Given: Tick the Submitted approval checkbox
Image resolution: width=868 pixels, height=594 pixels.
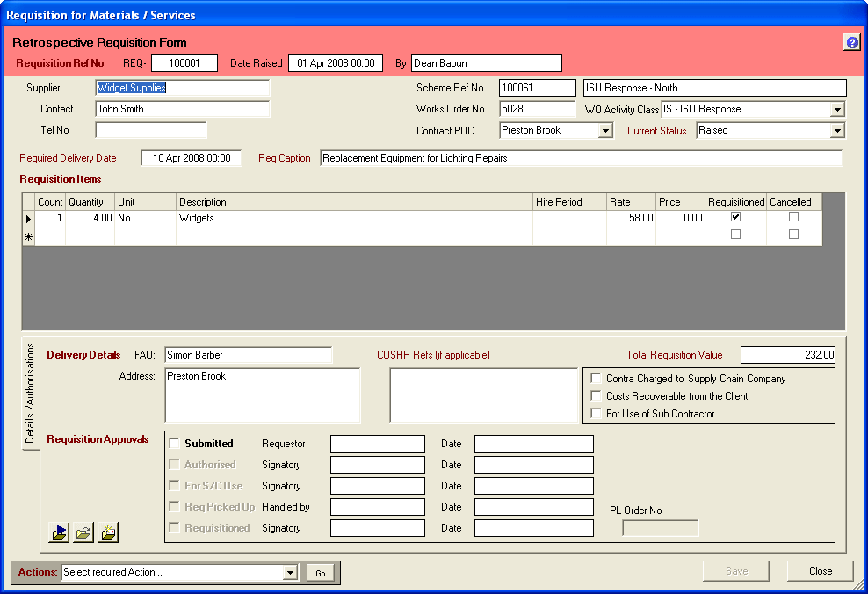Looking at the screenshot, I should [x=174, y=444].
